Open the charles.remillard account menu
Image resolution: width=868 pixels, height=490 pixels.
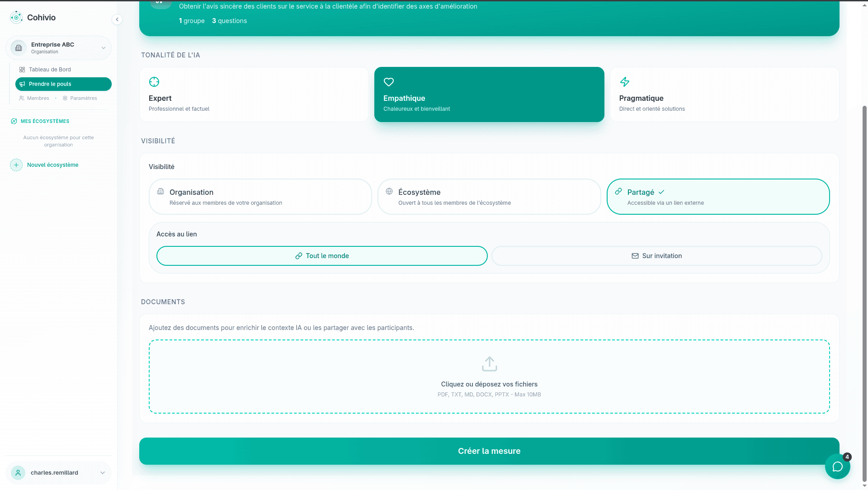[x=59, y=473]
